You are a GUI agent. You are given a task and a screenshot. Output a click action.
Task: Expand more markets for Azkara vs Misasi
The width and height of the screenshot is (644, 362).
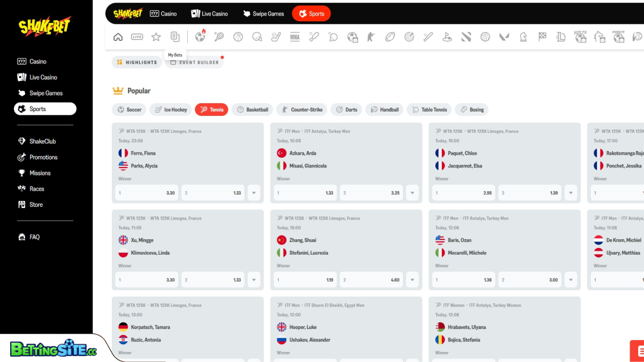pos(412,193)
